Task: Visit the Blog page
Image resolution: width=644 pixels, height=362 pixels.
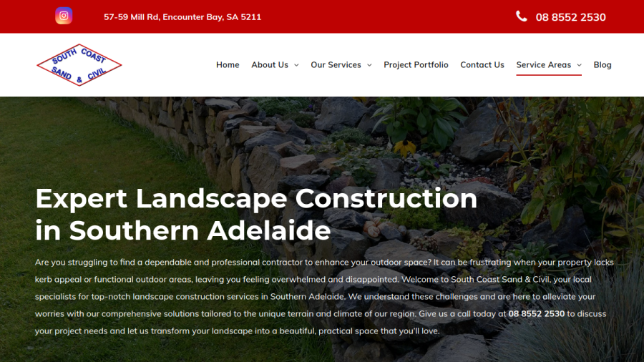Action: click(x=602, y=65)
